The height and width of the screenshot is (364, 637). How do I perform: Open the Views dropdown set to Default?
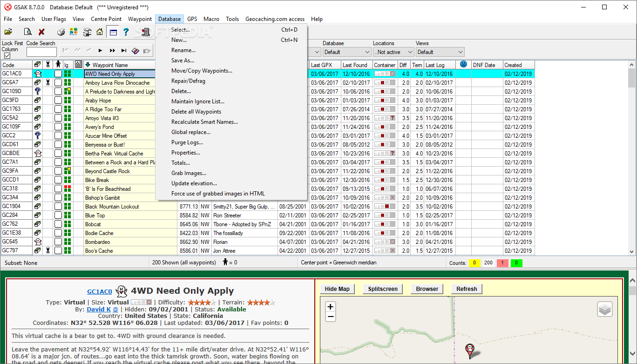click(440, 52)
